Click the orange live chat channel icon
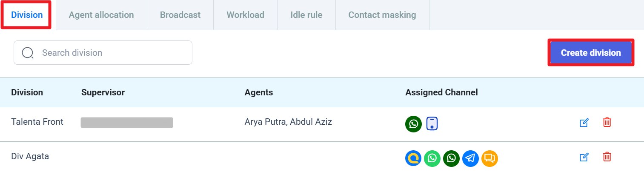Image resolution: width=644 pixels, height=172 pixels. pos(489,158)
